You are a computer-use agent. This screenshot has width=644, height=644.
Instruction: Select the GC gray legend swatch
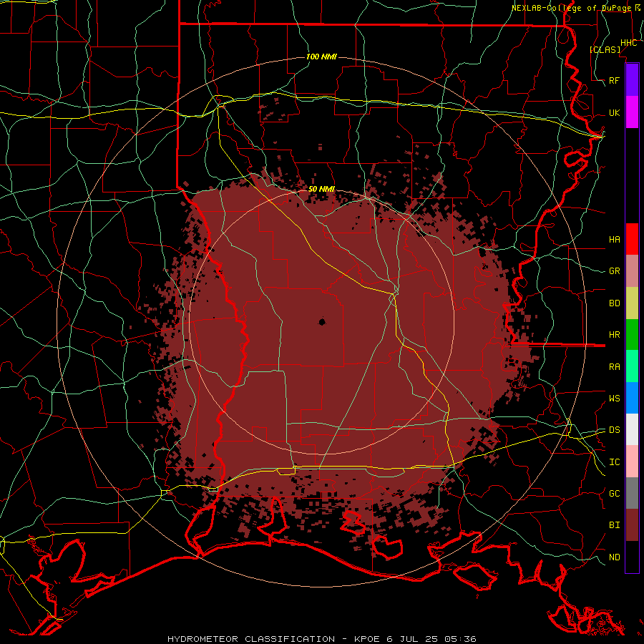point(632,493)
